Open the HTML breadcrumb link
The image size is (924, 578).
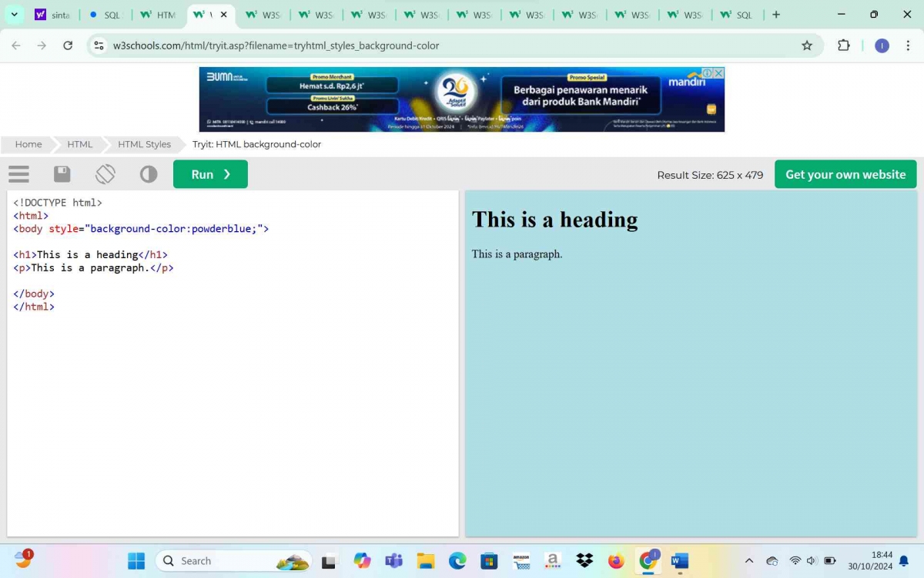(79, 144)
